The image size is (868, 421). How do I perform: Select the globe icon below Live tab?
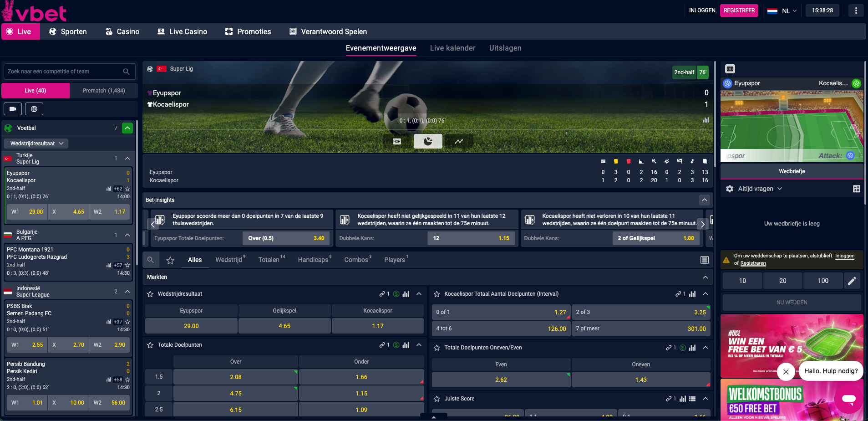pyautogui.click(x=34, y=109)
